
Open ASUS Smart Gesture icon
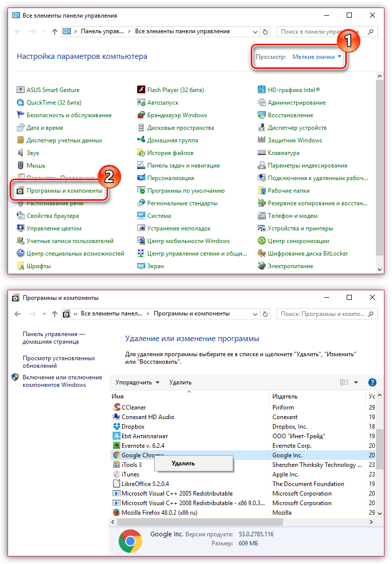tap(21, 90)
